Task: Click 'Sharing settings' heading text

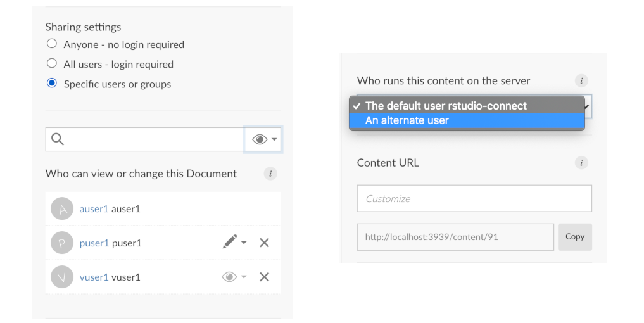Action: click(84, 27)
